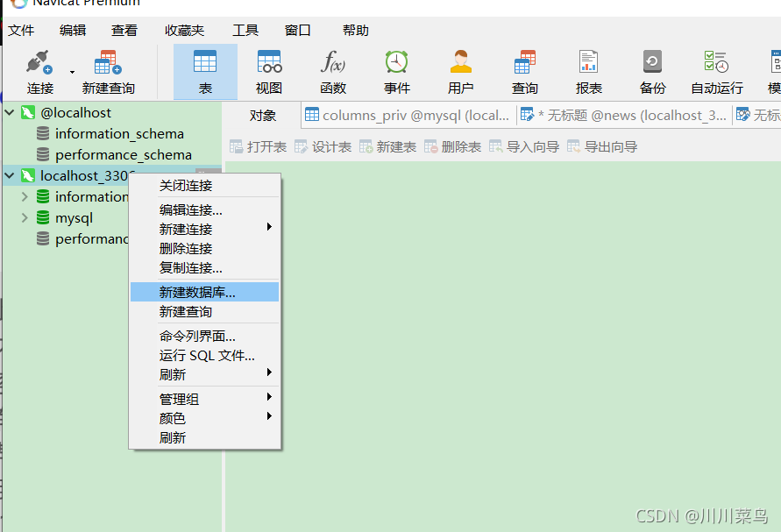Image resolution: width=781 pixels, height=532 pixels.
Task: Choose Run SQL File (运行 SQL 文件...) entry
Action: pos(205,356)
